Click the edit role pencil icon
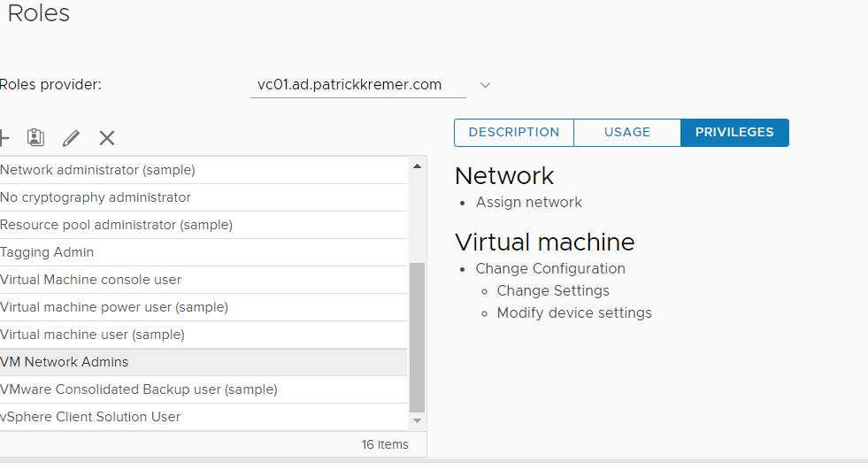868x470 pixels. (71, 138)
